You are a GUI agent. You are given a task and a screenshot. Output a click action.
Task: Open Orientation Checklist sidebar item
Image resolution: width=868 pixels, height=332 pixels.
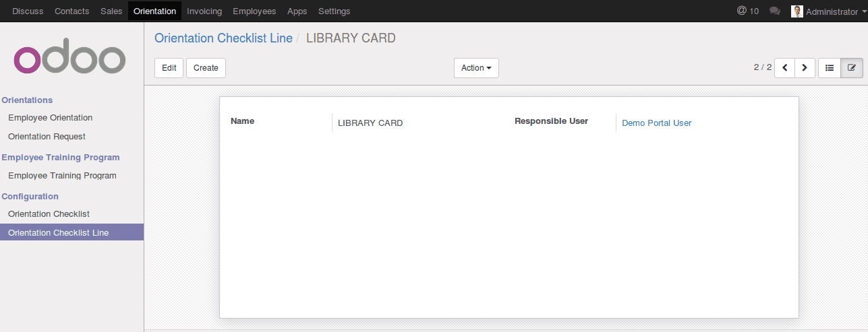pyautogui.click(x=49, y=214)
